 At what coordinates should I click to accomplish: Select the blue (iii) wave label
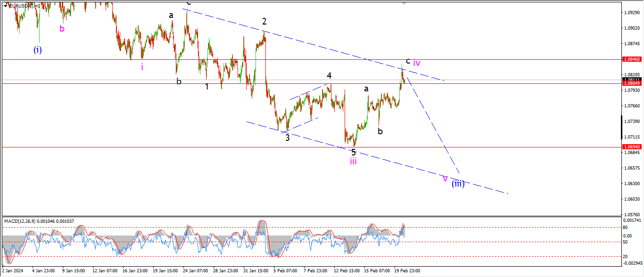(x=458, y=184)
